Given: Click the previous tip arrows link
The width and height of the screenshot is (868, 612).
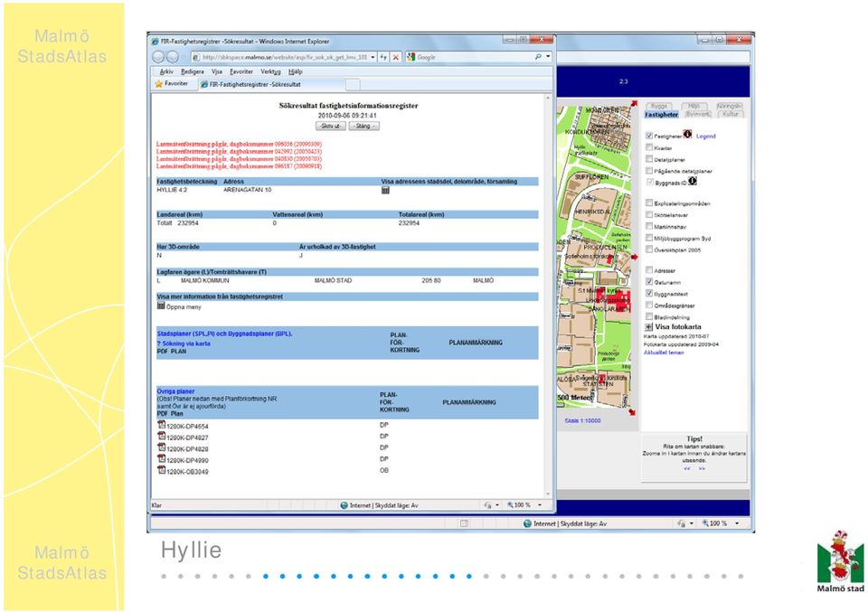Looking at the screenshot, I should click(x=687, y=468).
